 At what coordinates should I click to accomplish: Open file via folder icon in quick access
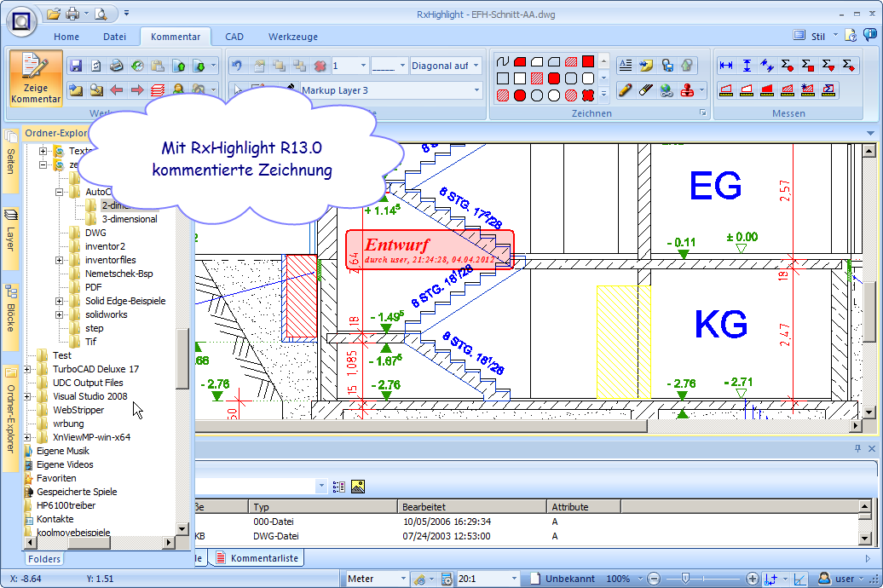pos(54,14)
